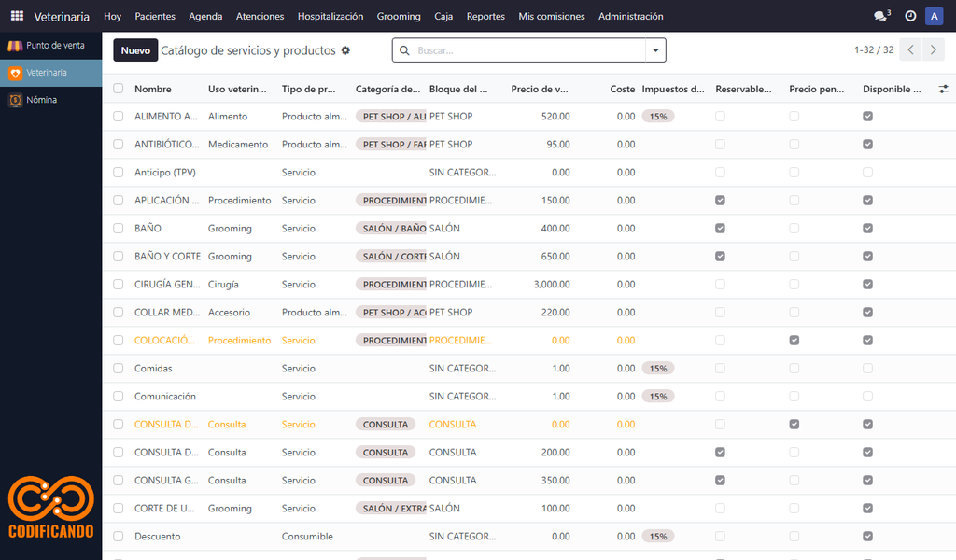This screenshot has height=560, width=956.
Task: Toggle the select-all rows checkbox
Action: (x=119, y=89)
